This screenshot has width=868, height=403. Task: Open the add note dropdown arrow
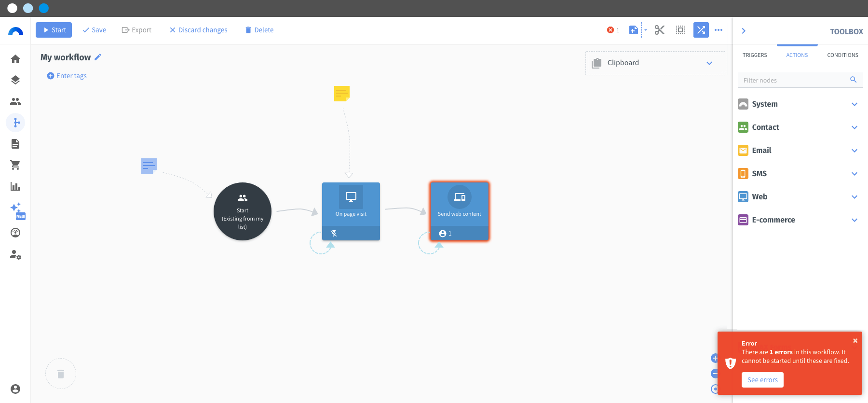(x=646, y=30)
